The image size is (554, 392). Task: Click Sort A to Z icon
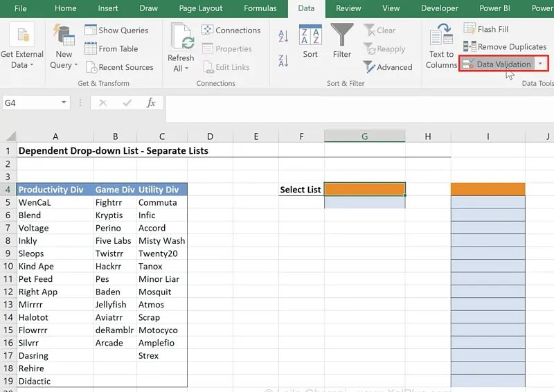click(283, 37)
